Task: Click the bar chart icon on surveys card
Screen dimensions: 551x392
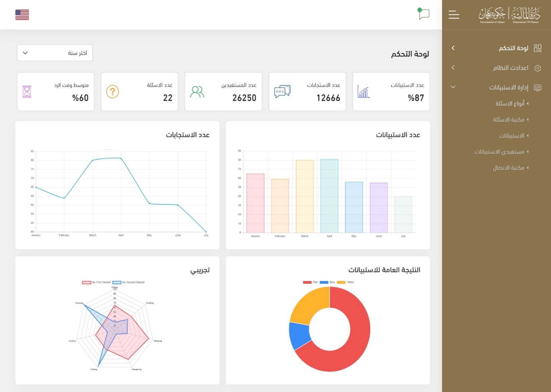Action: pyautogui.click(x=364, y=91)
